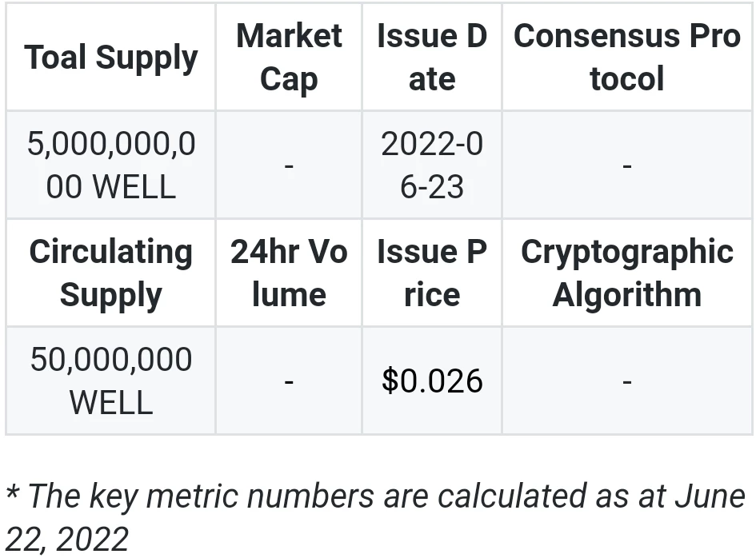Click the 2022-06-23 issue date value

(432, 165)
